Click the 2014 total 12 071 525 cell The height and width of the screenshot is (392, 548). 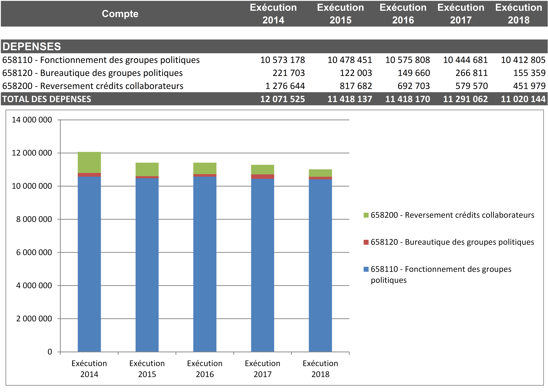(x=282, y=99)
